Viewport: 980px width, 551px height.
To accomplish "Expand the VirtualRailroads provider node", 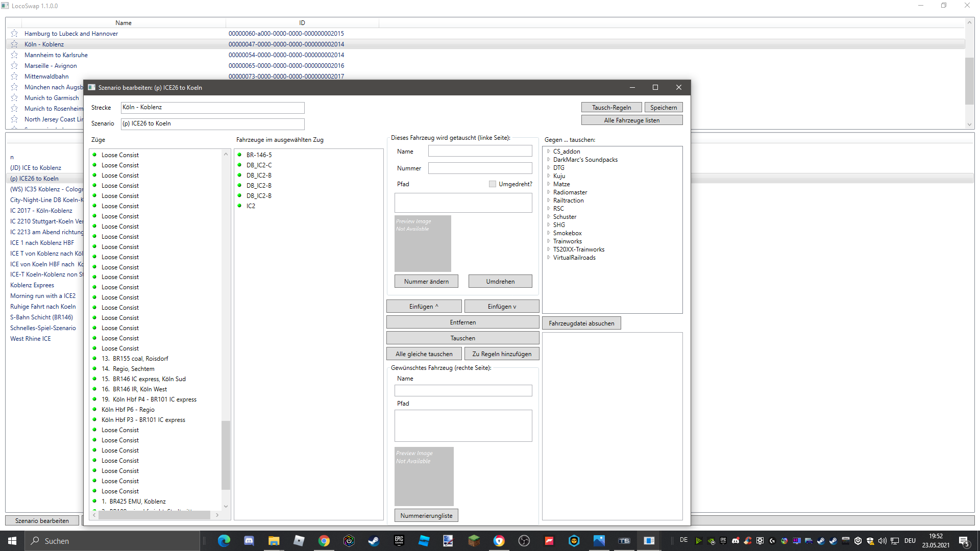I will [549, 258].
